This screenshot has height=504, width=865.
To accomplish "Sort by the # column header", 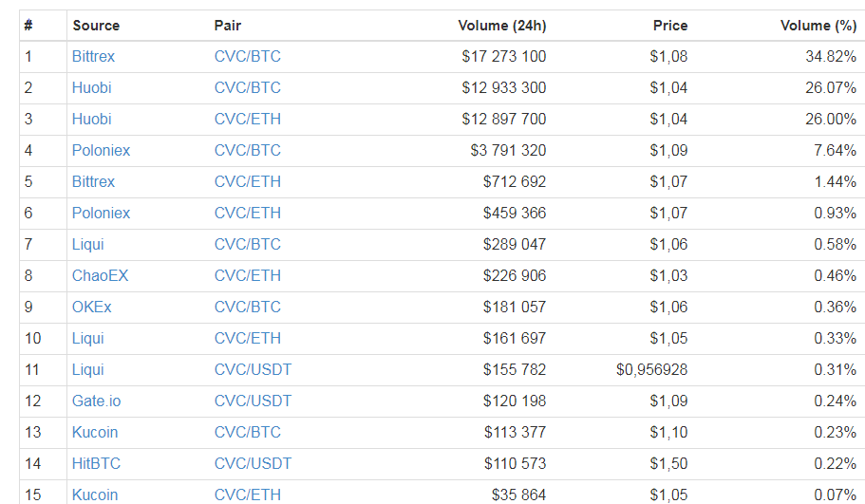I will click(28, 26).
